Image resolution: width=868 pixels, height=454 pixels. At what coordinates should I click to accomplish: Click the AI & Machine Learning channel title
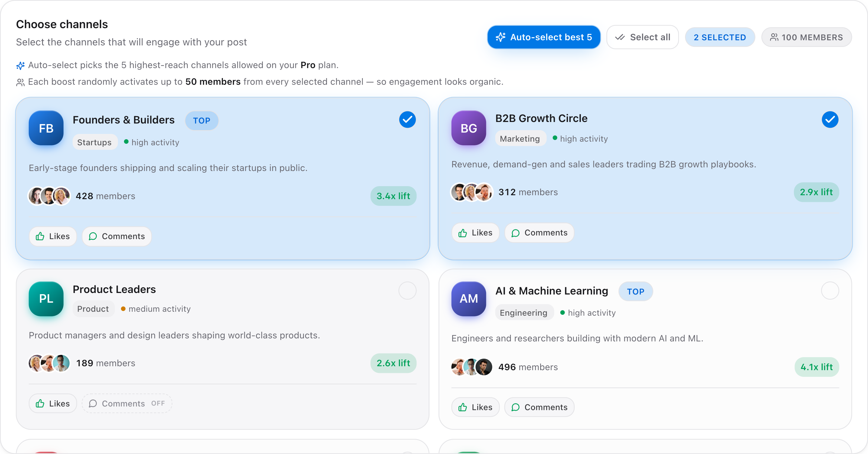pyautogui.click(x=552, y=291)
